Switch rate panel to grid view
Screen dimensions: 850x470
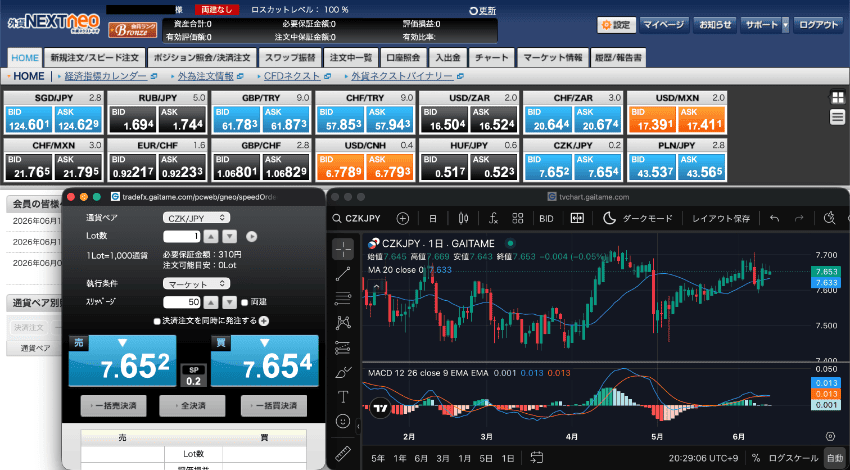click(x=838, y=98)
